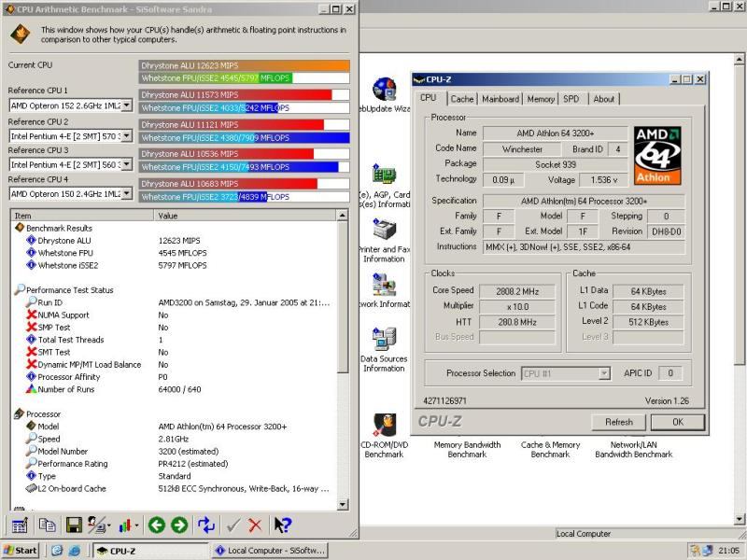Viewport: 747px width, 560px height.
Task: Click the Benchmark Results diamond icon
Action: point(20,228)
